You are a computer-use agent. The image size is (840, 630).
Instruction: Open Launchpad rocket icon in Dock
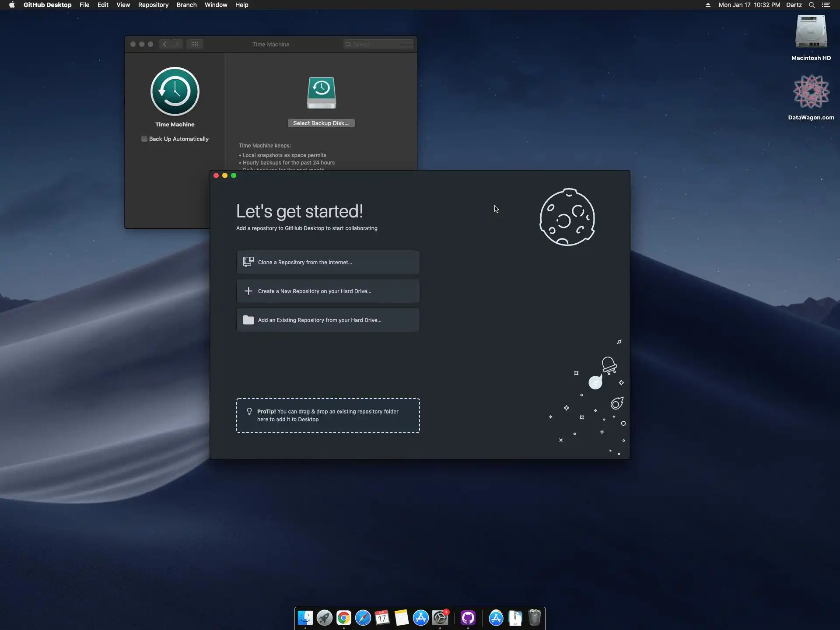pos(325,618)
